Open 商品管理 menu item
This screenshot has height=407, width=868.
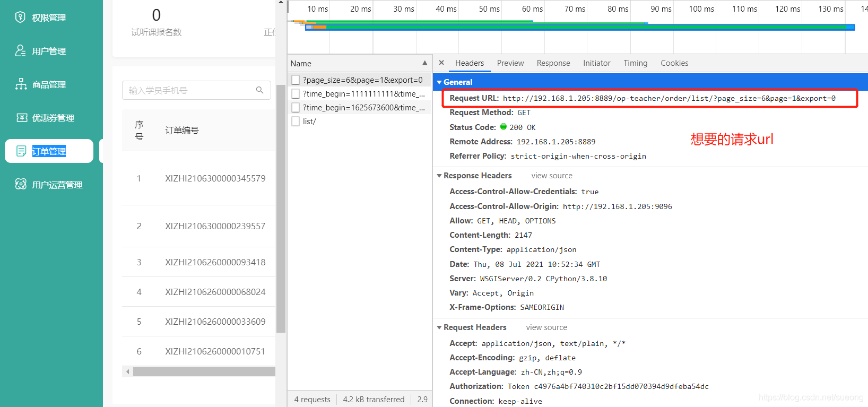click(x=49, y=84)
